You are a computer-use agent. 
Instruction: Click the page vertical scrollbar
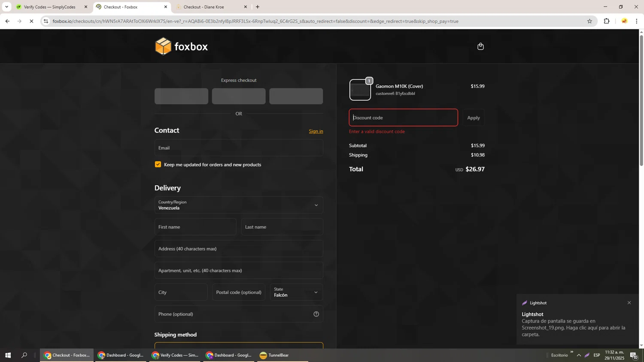[641, 100]
